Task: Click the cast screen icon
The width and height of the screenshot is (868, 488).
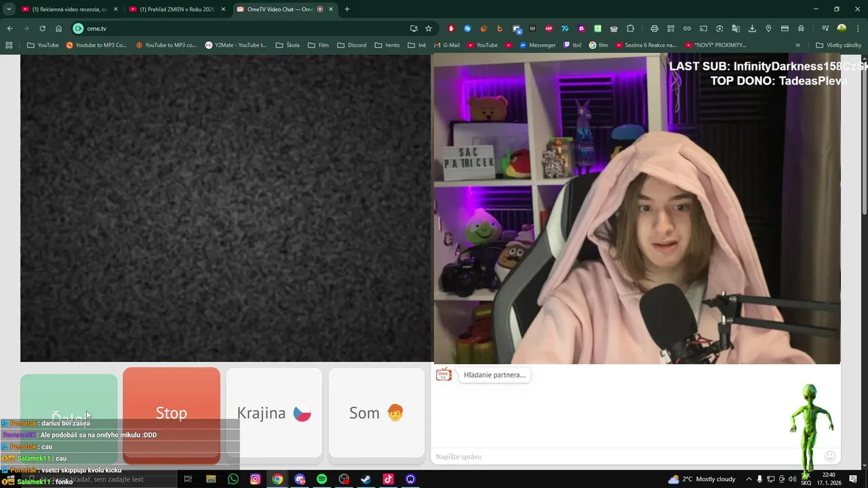Action: click(703, 28)
